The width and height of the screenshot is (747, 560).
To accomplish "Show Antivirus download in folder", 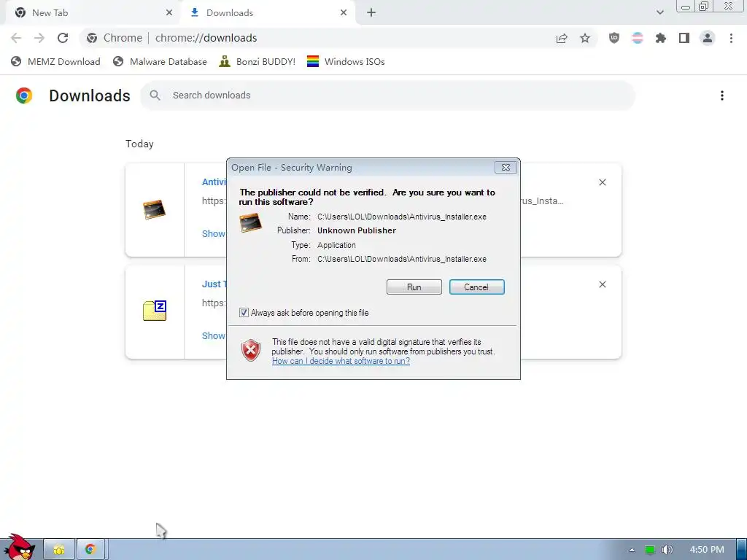I will tap(214, 234).
